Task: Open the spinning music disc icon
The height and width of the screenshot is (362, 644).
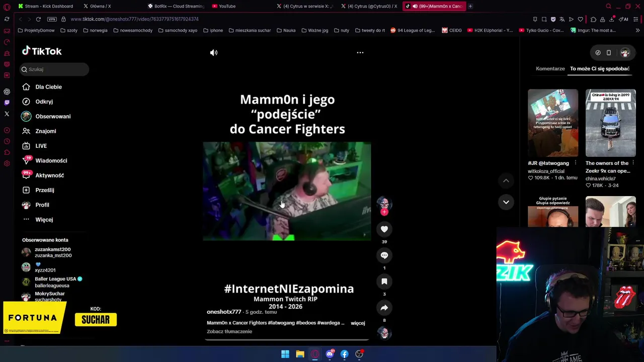Action: click(384, 333)
